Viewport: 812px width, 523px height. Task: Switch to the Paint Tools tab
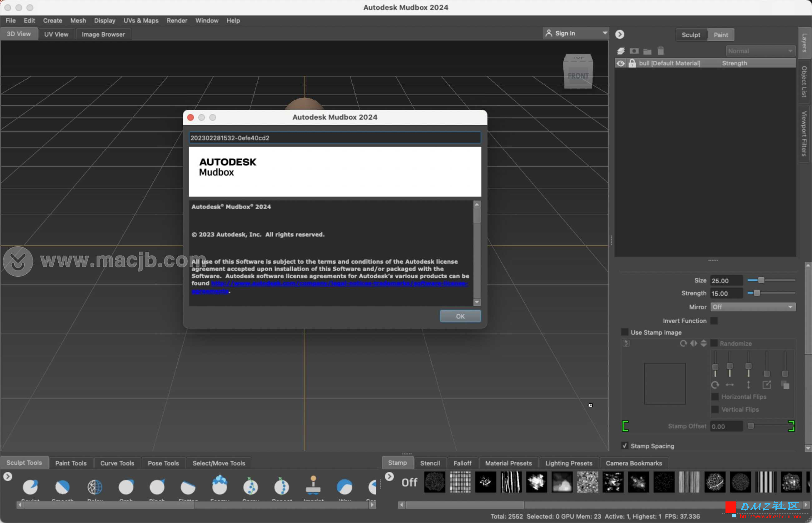pyautogui.click(x=71, y=463)
